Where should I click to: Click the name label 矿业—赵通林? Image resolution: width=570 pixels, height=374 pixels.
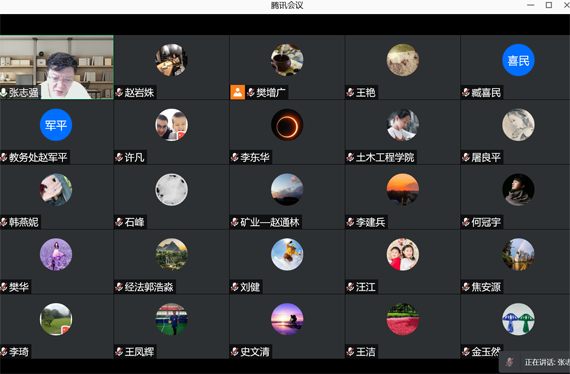pyautogui.click(x=270, y=222)
